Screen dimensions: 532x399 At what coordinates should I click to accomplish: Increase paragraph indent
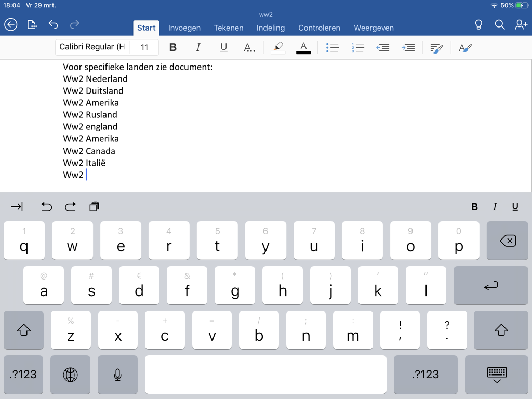pyautogui.click(x=408, y=47)
